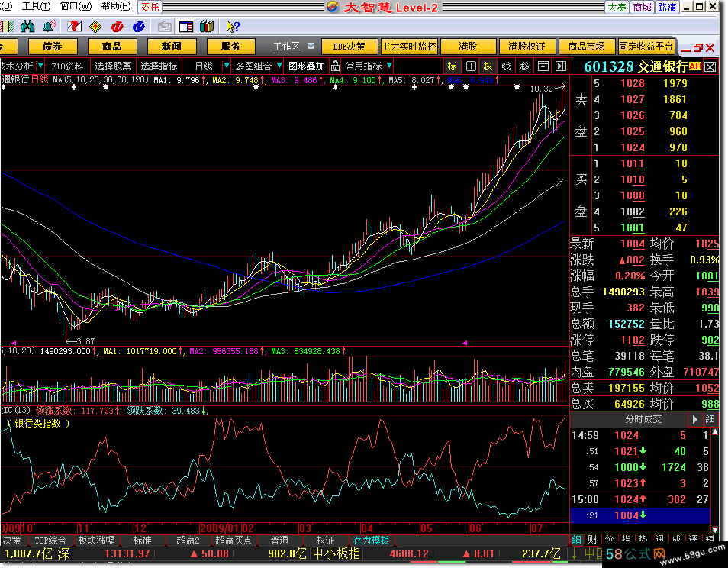Screen dimensions: 728x568
Task: Click the context help cursor icon
Action: click(x=232, y=27)
